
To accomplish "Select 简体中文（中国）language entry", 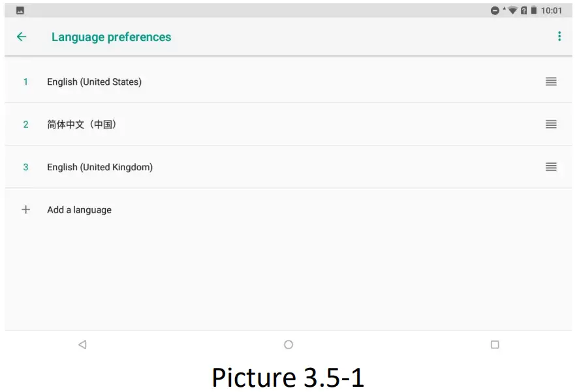I will pyautogui.click(x=82, y=124).
